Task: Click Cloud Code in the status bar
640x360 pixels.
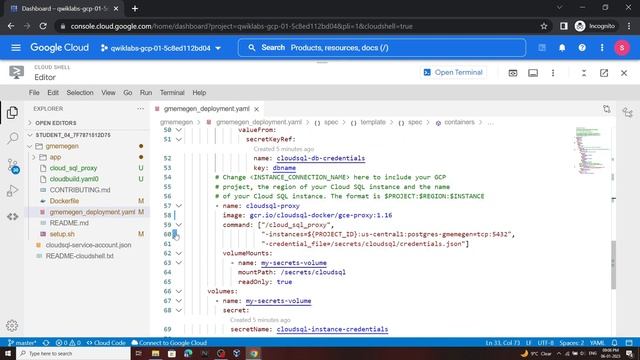Action: [106, 343]
